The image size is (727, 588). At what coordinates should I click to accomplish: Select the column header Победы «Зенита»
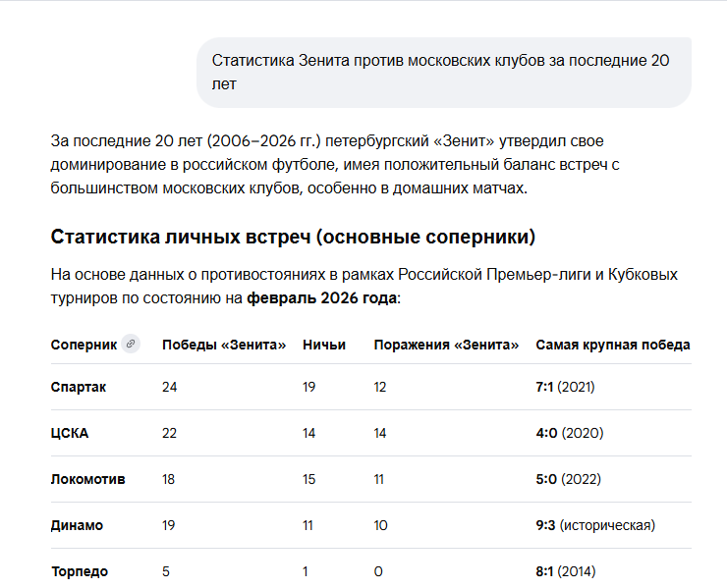pos(224,345)
